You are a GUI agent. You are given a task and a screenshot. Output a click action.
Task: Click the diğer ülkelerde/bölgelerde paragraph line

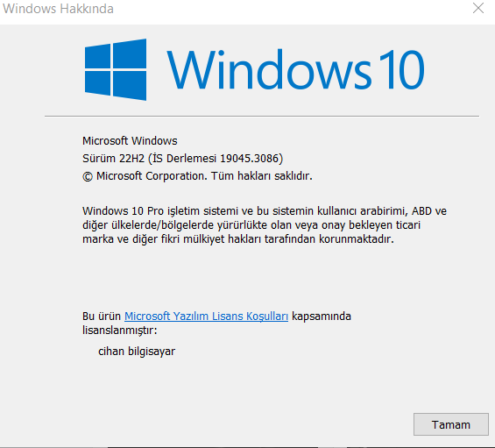click(x=251, y=225)
